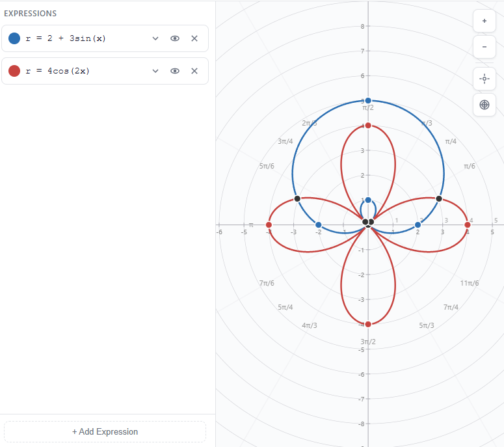Click the 3π/4 angle label
This screenshot has width=504, height=447.
point(285,141)
